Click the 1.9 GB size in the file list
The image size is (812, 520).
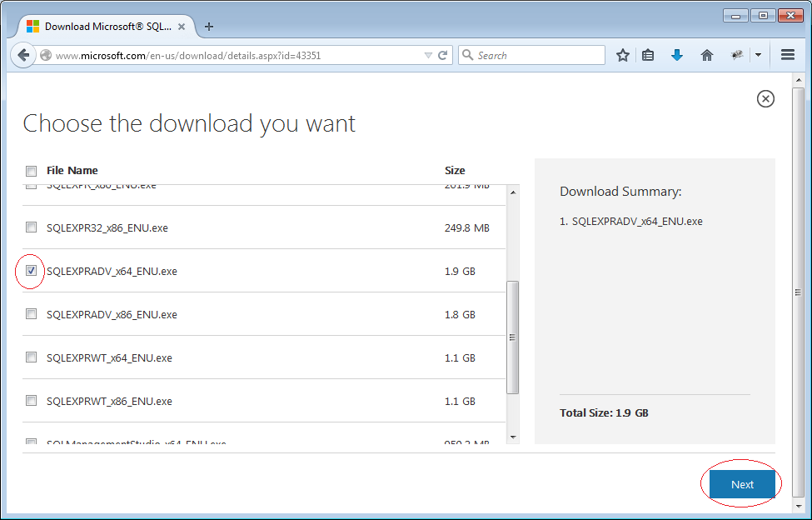[x=460, y=272]
